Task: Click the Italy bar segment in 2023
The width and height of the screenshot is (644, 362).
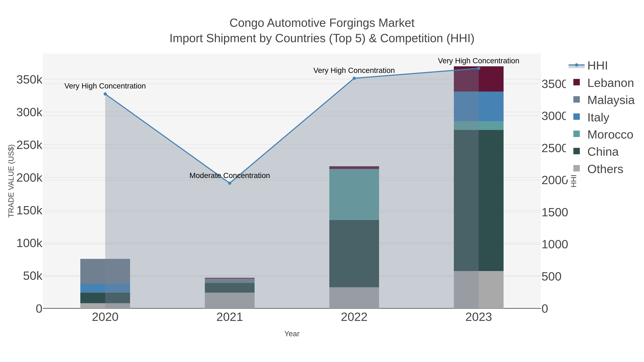Action: click(479, 106)
